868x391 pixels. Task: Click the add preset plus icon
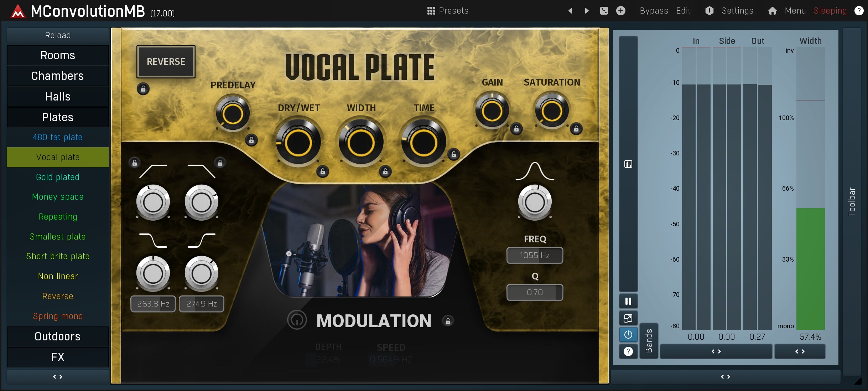pyautogui.click(x=621, y=11)
